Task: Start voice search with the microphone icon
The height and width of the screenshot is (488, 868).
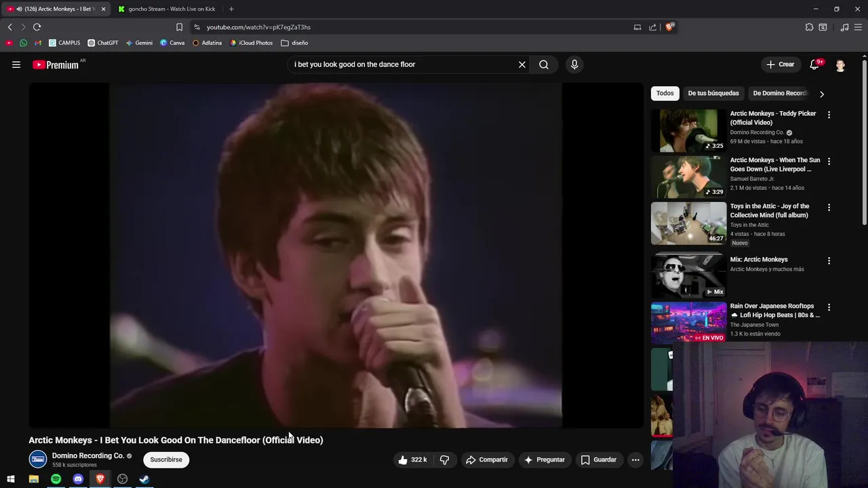Action: click(574, 64)
